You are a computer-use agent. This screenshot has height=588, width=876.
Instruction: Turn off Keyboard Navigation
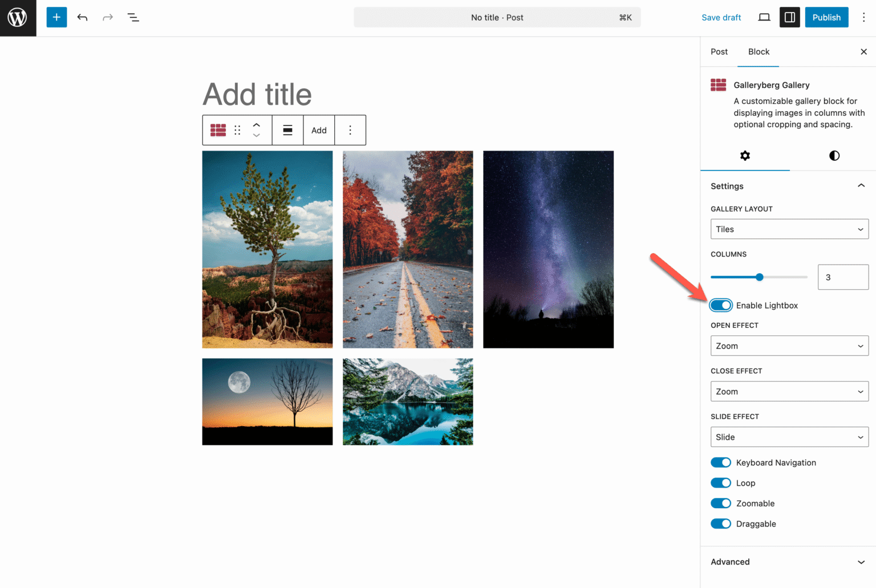pos(720,462)
